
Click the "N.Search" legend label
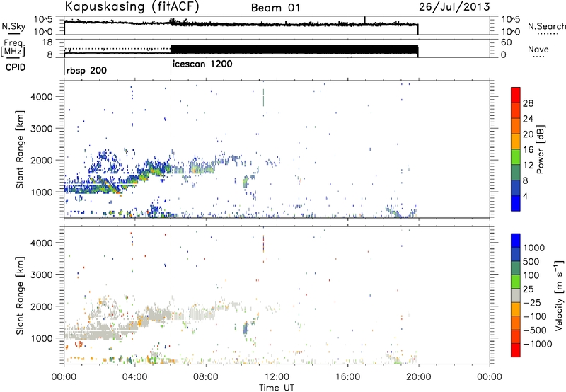tap(547, 26)
